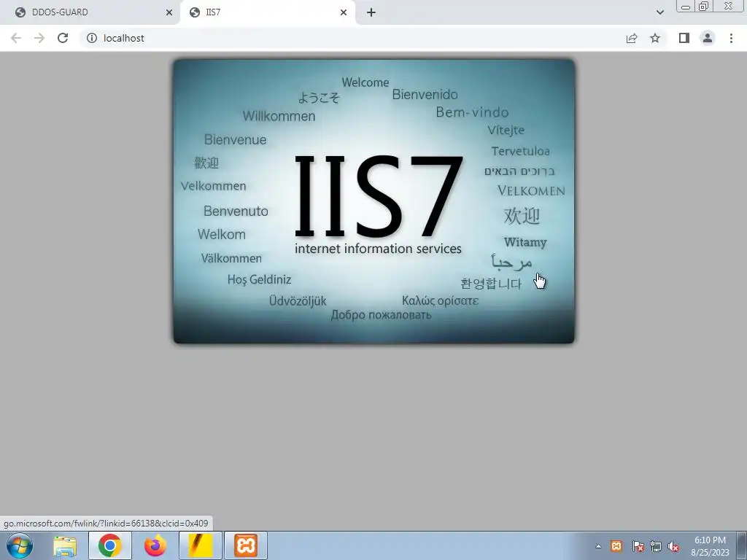Share this page icon in address bar

pyautogui.click(x=632, y=38)
